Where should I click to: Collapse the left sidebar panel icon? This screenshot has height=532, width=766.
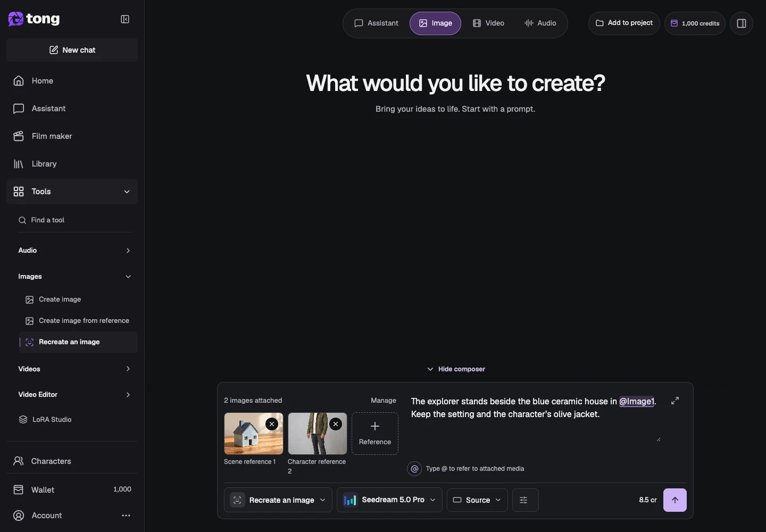(125, 19)
